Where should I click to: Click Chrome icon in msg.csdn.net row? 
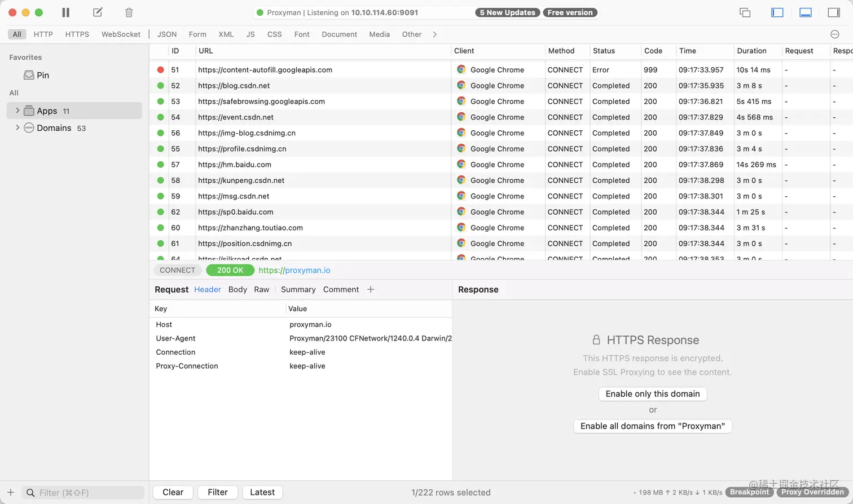pos(461,196)
